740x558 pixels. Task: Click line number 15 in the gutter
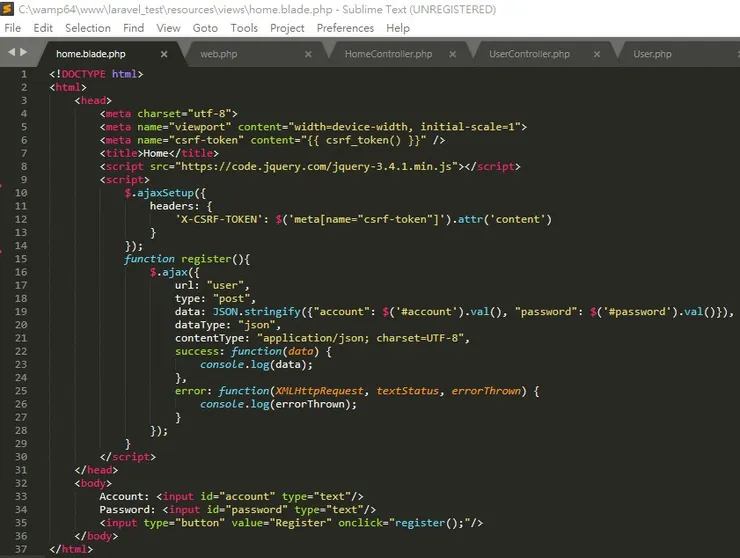click(22, 259)
